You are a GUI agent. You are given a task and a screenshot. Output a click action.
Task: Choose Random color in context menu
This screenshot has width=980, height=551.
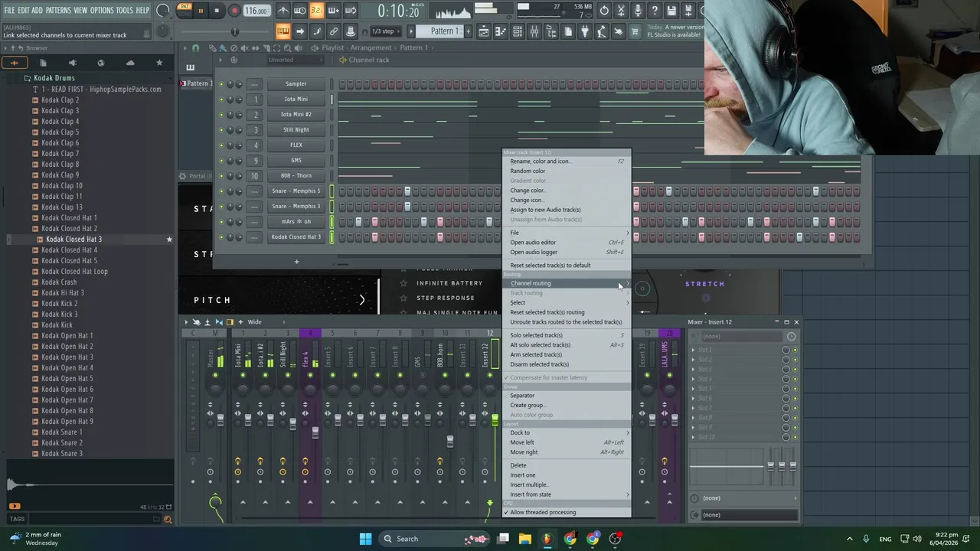[567, 171]
